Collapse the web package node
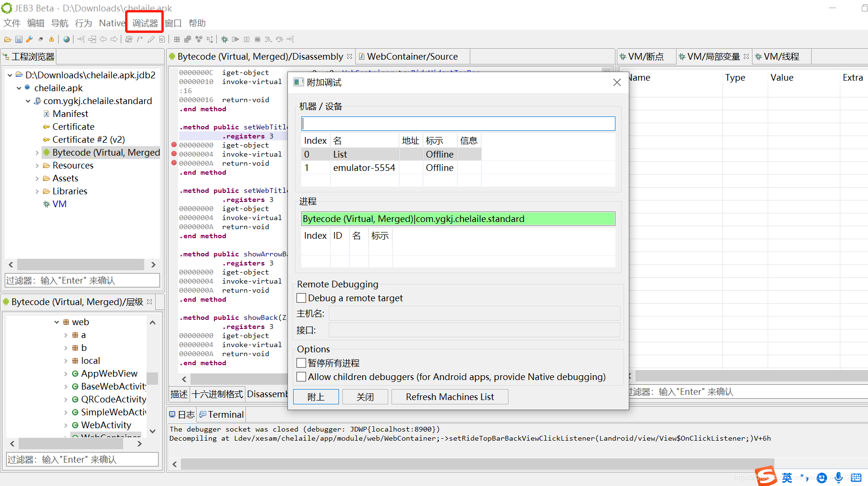Viewport: 868px width, 486px height. 56,322
